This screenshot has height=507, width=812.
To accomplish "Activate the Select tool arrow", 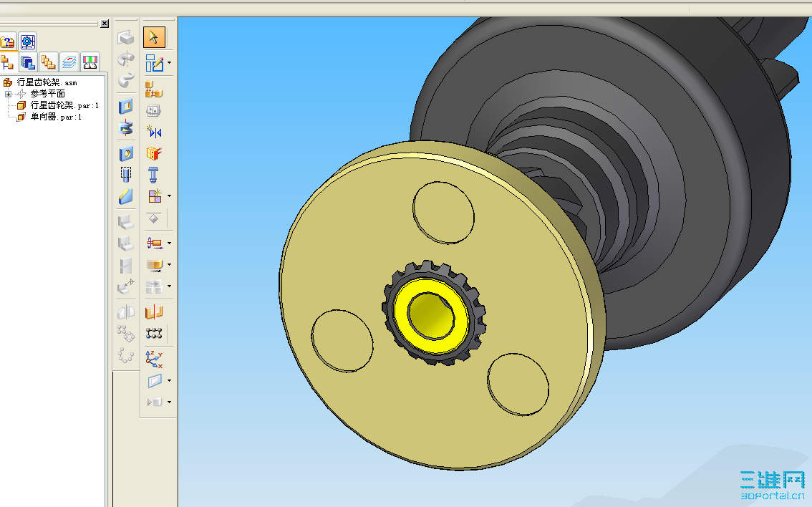I will pos(154,37).
